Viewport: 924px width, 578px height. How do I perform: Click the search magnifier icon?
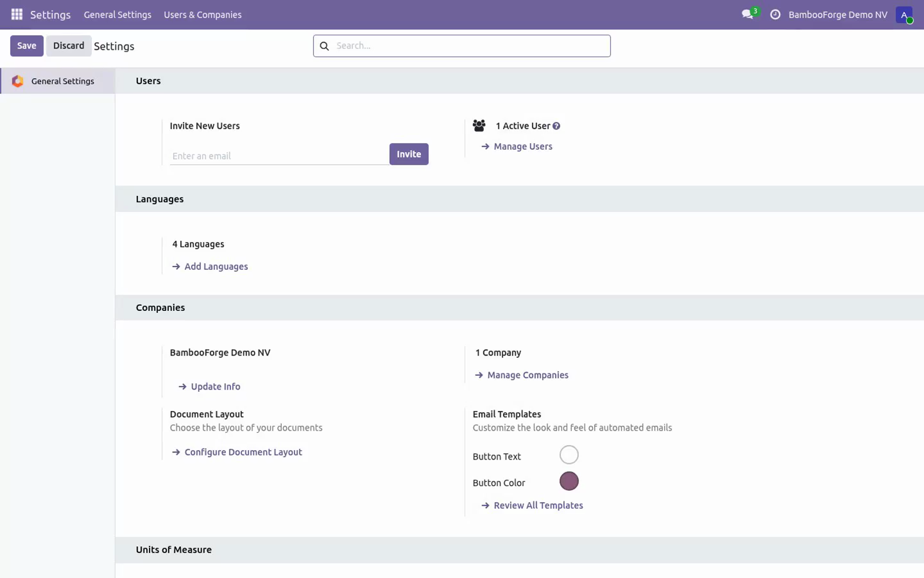(325, 46)
